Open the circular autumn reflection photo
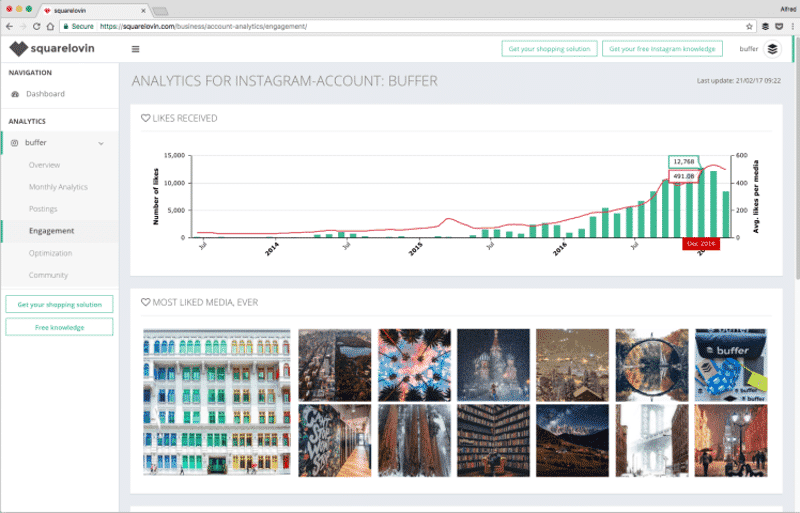Screen dimensions: 800x513 [x=652, y=365]
